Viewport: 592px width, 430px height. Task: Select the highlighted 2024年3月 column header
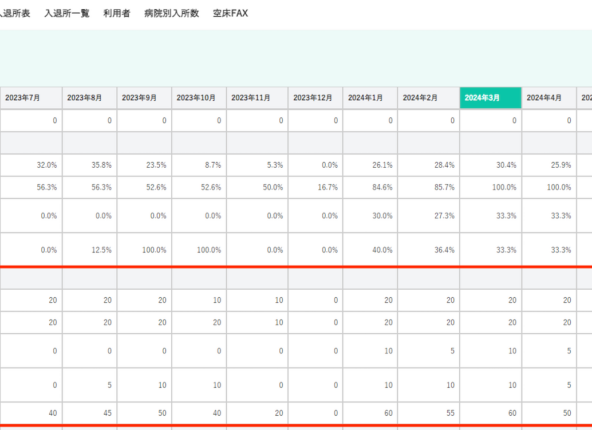pyautogui.click(x=490, y=98)
